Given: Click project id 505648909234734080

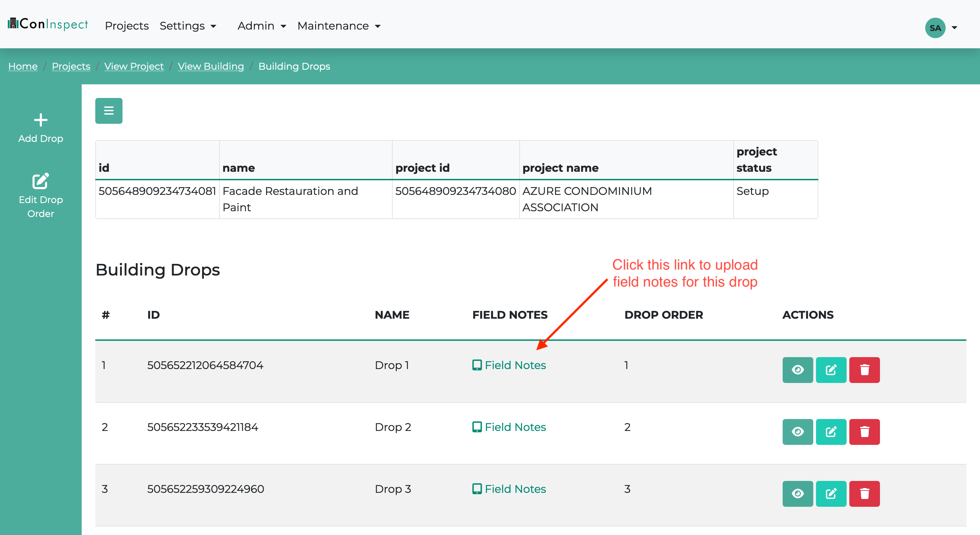Looking at the screenshot, I should click(455, 191).
